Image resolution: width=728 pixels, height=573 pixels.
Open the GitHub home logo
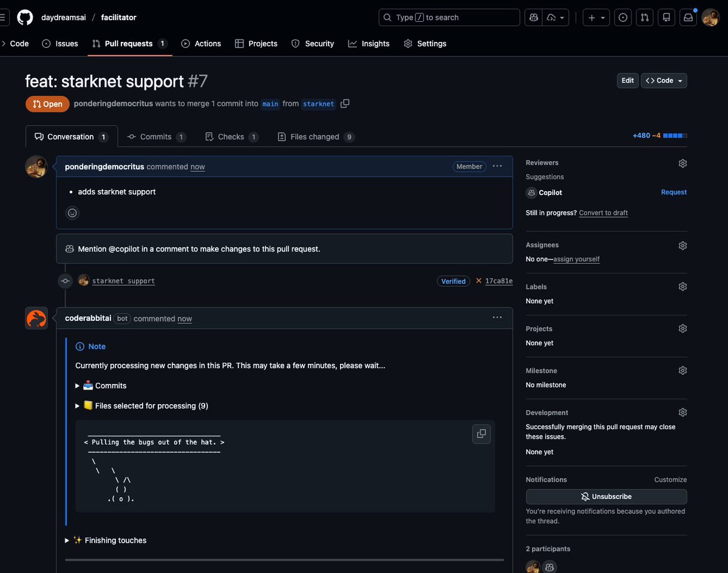pyautogui.click(x=25, y=18)
